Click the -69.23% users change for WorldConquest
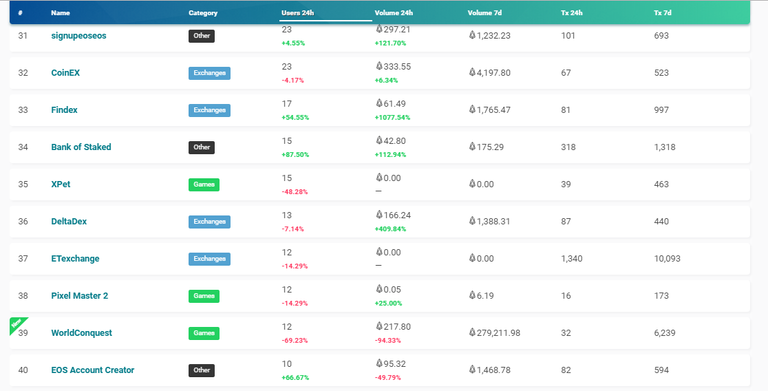The height and width of the screenshot is (391, 768). [295, 341]
